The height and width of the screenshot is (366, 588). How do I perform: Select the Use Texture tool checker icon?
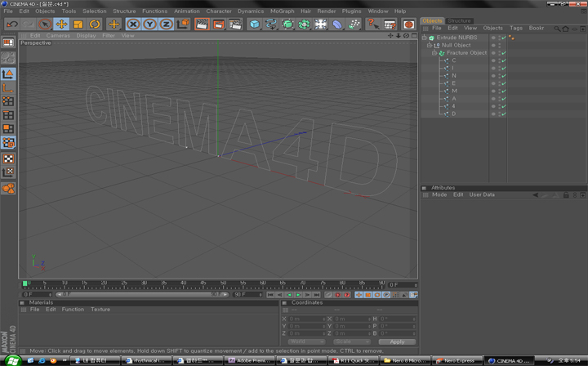[8, 158]
